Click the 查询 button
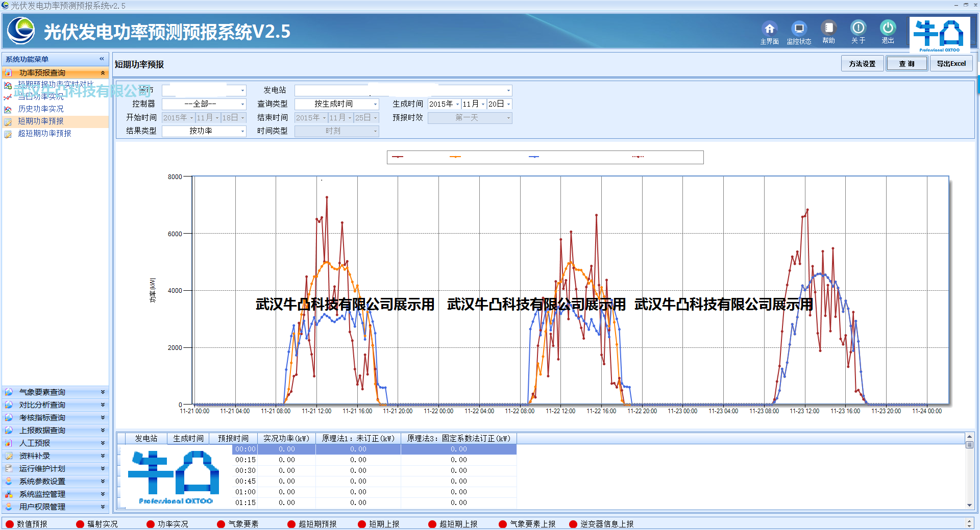This screenshot has height=530, width=980. [906, 64]
